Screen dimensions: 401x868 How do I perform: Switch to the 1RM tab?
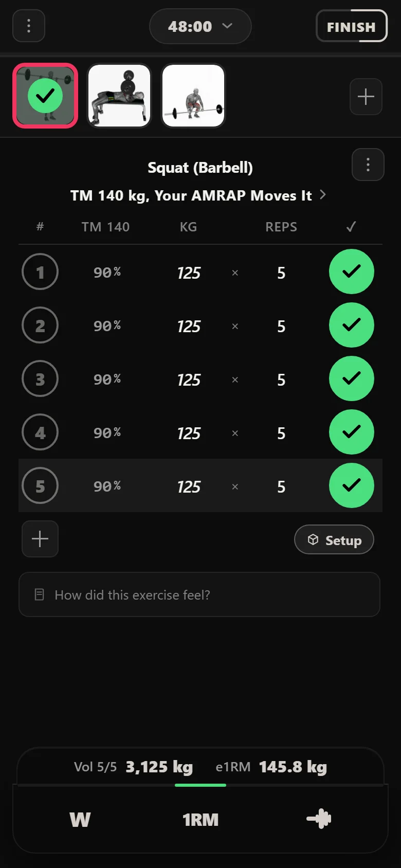[x=200, y=819]
